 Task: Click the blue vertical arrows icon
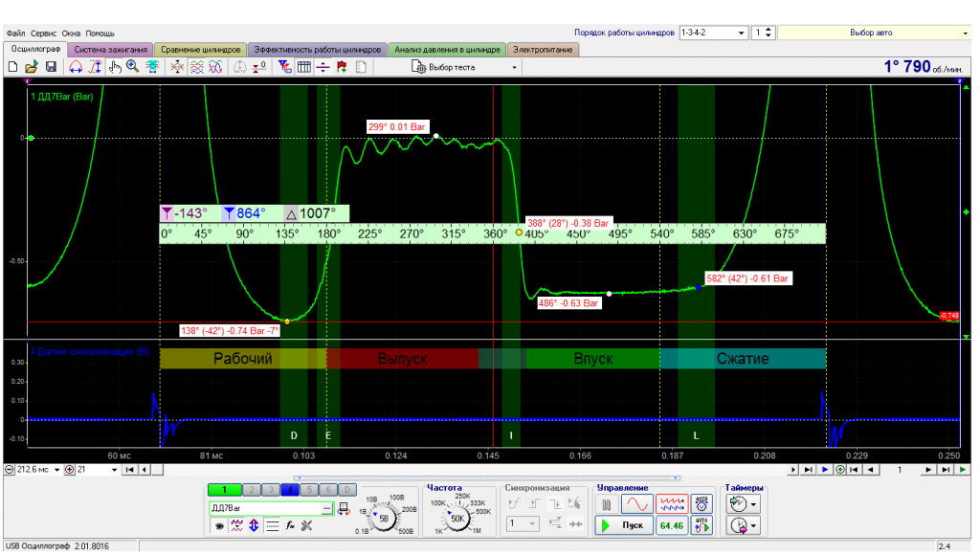coord(255,526)
